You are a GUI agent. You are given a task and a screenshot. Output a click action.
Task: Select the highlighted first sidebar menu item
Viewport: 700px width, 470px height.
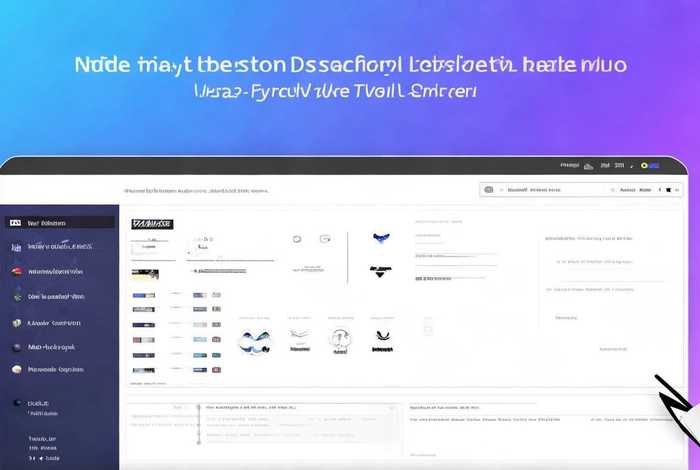pyautogui.click(x=60, y=222)
